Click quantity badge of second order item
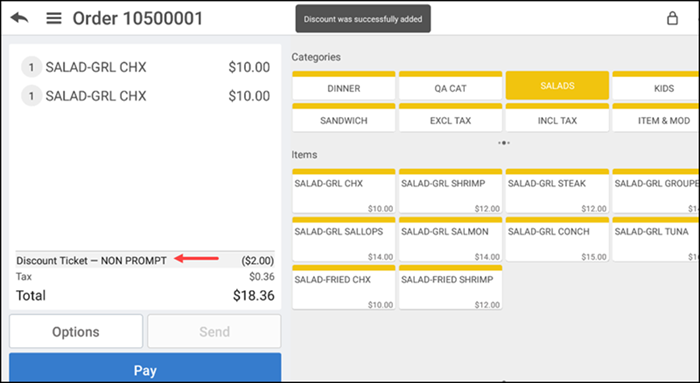 pos(31,96)
